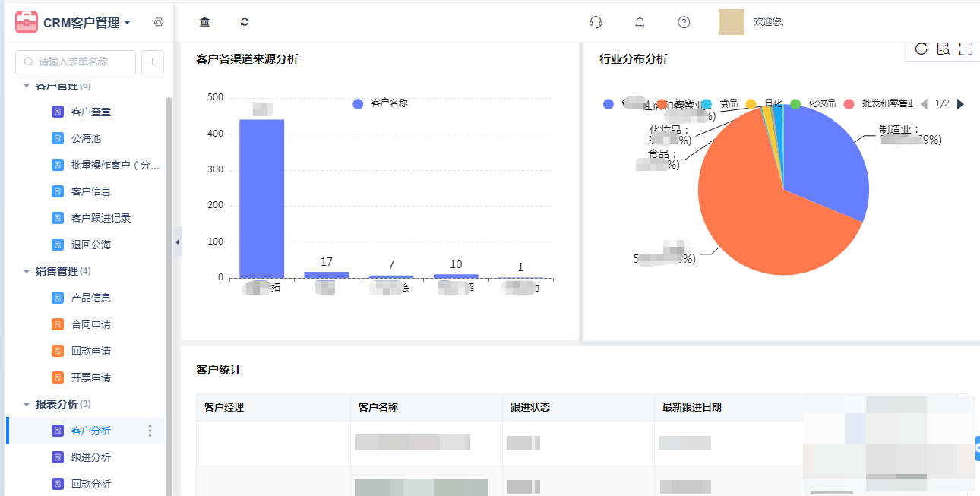This screenshot has width=980, height=496.
Task: Open 回款申请 workflow
Action: pyautogui.click(x=91, y=351)
